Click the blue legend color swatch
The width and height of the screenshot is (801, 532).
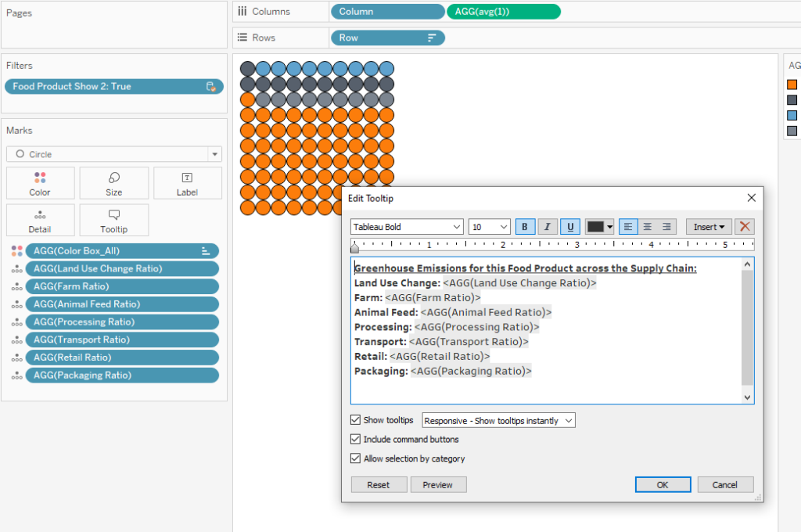tap(792, 116)
